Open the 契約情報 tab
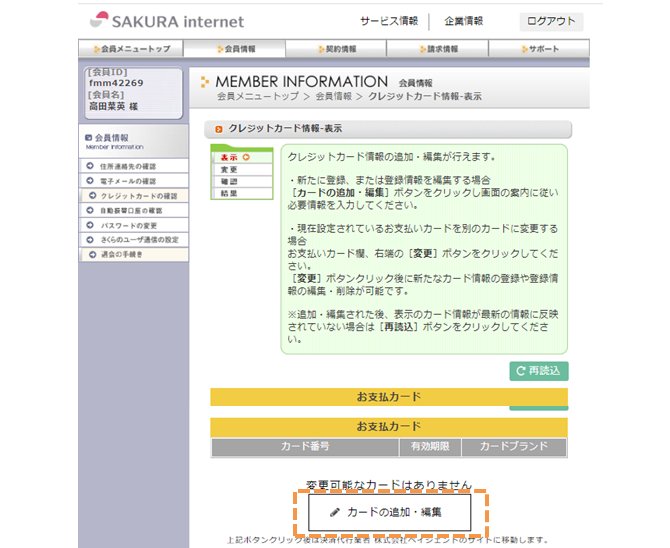 tap(336, 49)
